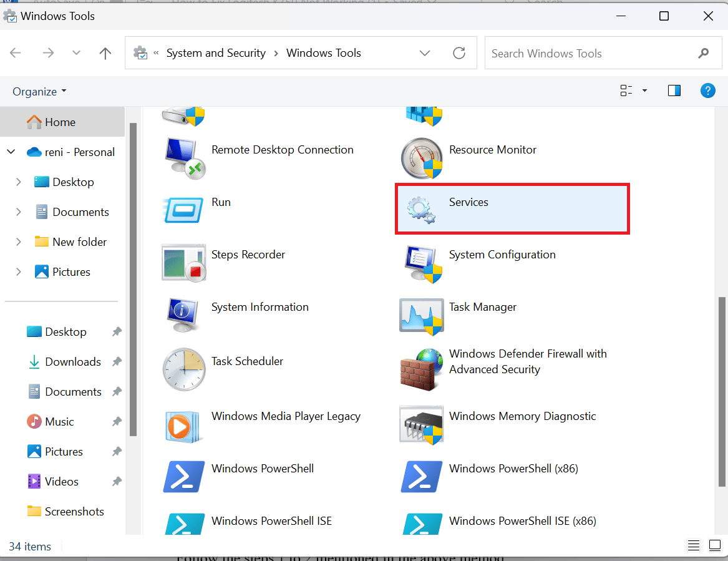Select the System Configuration label text

[502, 255]
